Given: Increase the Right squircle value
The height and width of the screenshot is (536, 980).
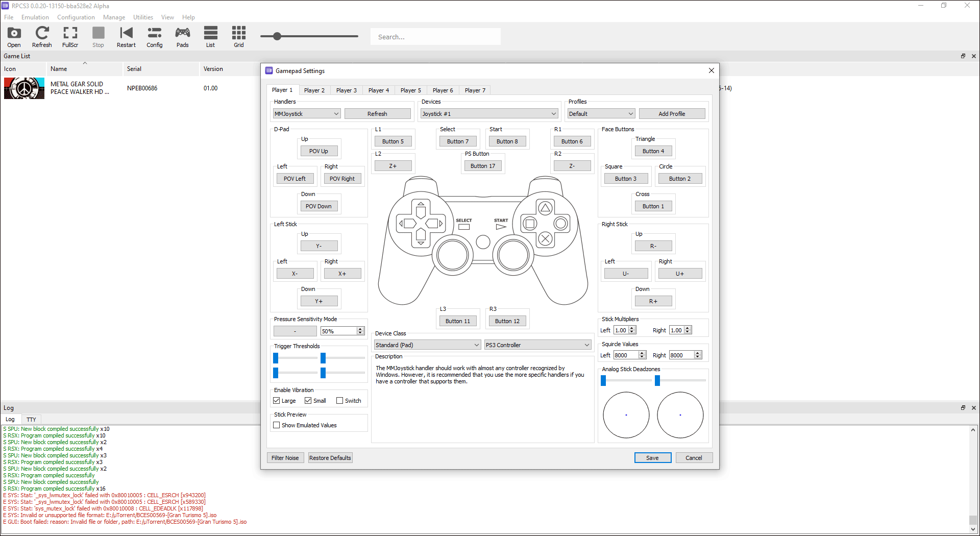Looking at the screenshot, I should coord(698,353).
